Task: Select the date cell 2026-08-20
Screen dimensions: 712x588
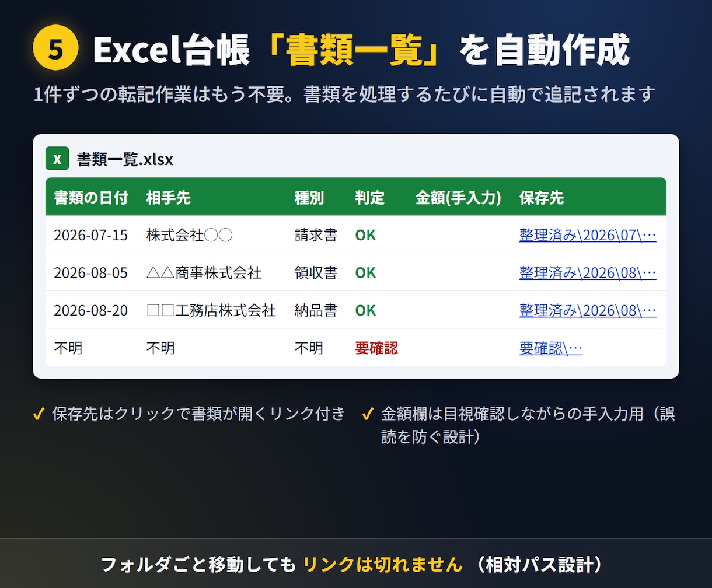Action: 90,310
